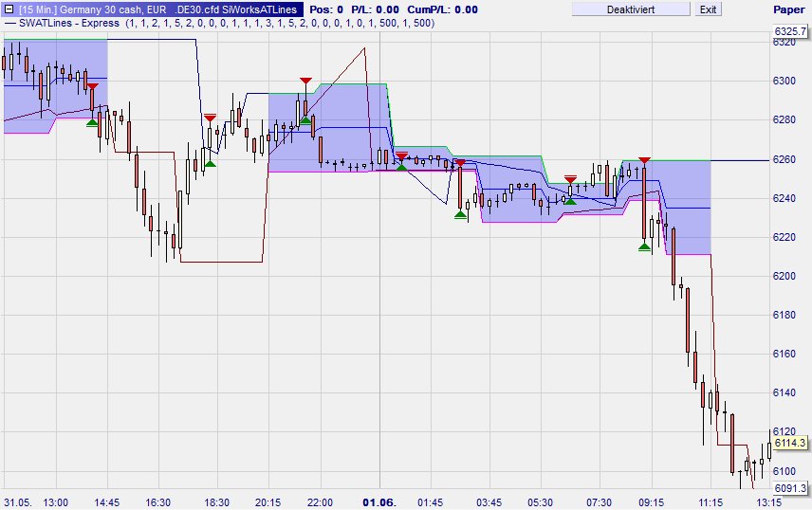Click the 16:30 time axis label
This screenshot has height=510, width=812.
click(158, 502)
